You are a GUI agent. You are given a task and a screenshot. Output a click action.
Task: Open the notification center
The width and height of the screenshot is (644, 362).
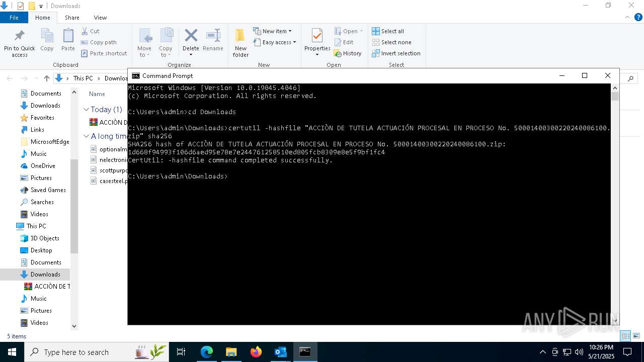[x=627, y=352]
